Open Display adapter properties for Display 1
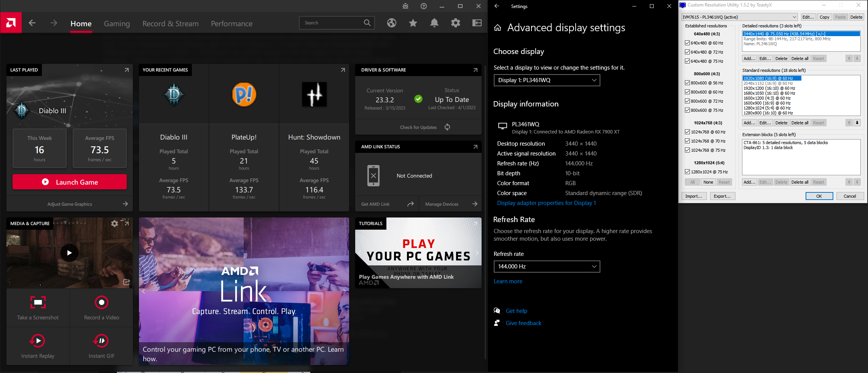Viewport: 868px width, 373px height. (547, 203)
